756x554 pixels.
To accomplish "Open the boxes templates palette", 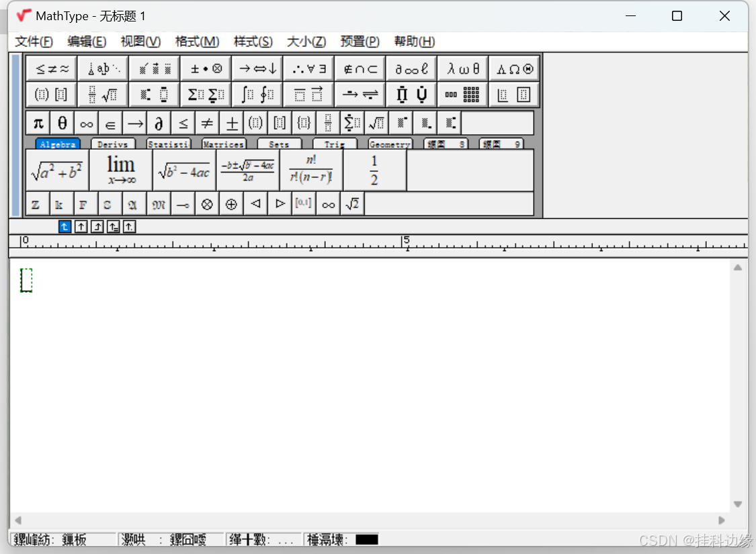I will 514,95.
